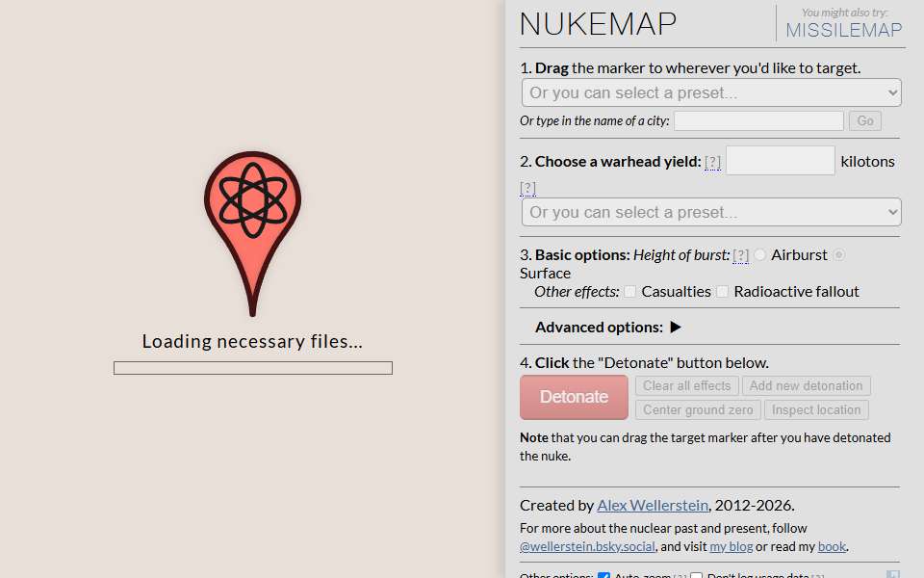Select the Surface radio option
The width and height of the screenshot is (924, 578).
click(839, 254)
